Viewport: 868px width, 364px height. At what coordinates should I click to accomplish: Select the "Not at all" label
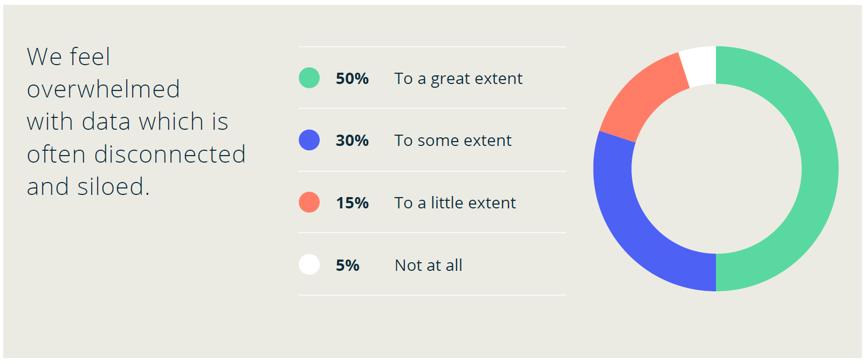pos(429,265)
